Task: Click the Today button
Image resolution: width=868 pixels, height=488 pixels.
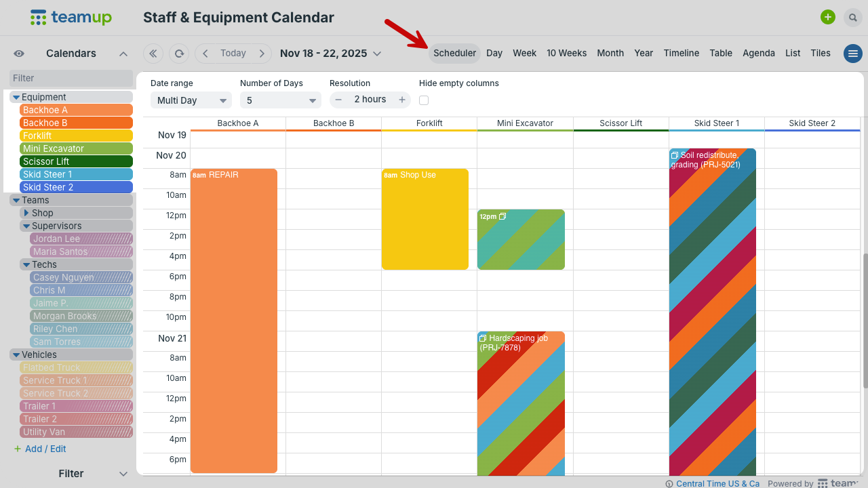Action: pyautogui.click(x=233, y=54)
